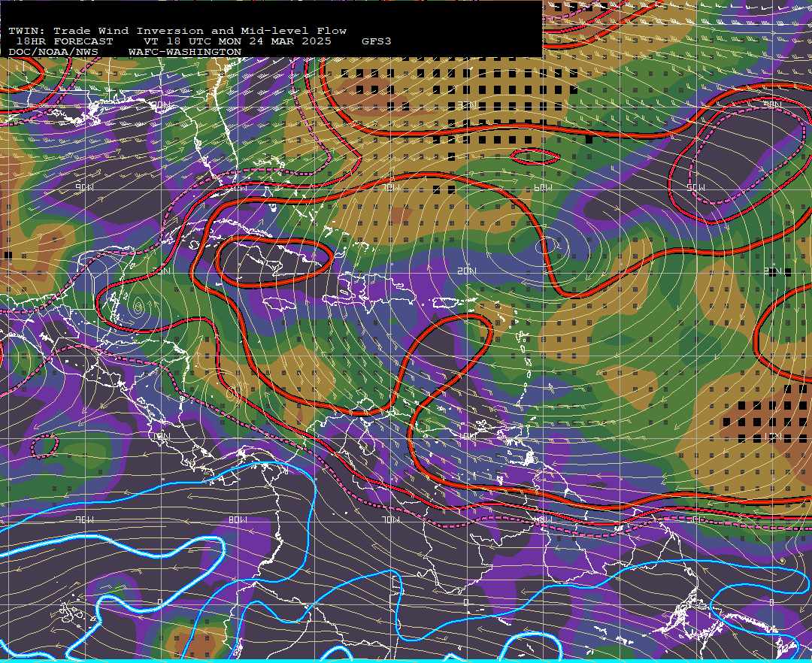Click the 'WAFC-WASHINGTON' header text

coord(185,53)
